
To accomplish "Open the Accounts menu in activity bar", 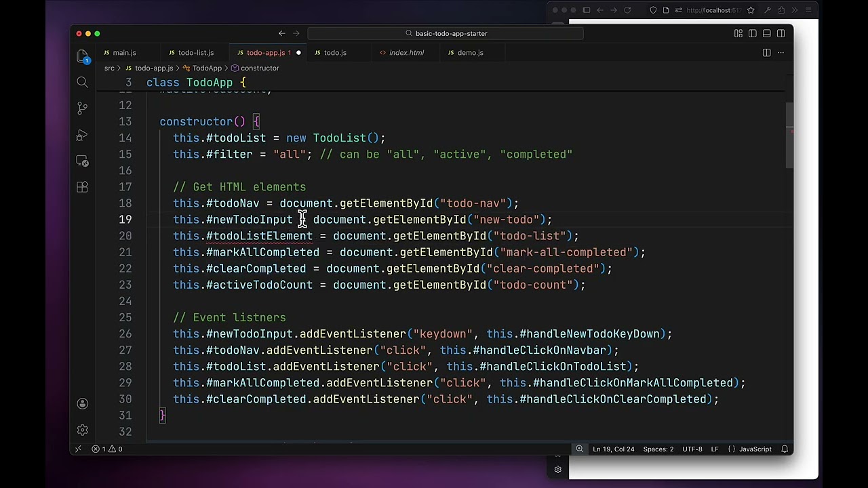I will tap(83, 403).
